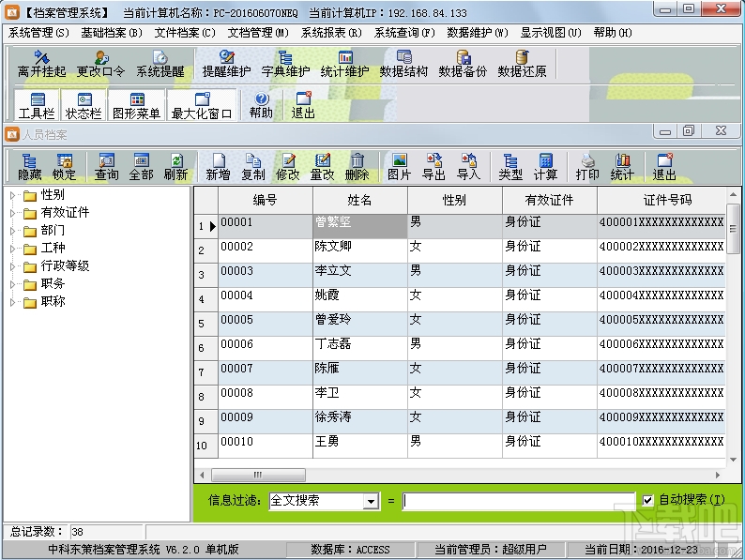Open the 显示视图(U) menu
Viewport: 745px width, 560px height.
551,33
